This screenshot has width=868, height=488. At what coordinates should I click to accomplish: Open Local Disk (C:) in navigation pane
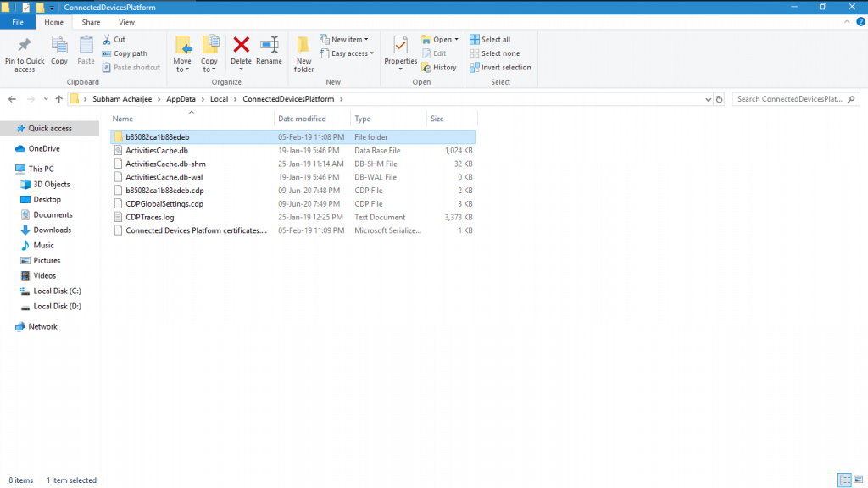(57, 291)
